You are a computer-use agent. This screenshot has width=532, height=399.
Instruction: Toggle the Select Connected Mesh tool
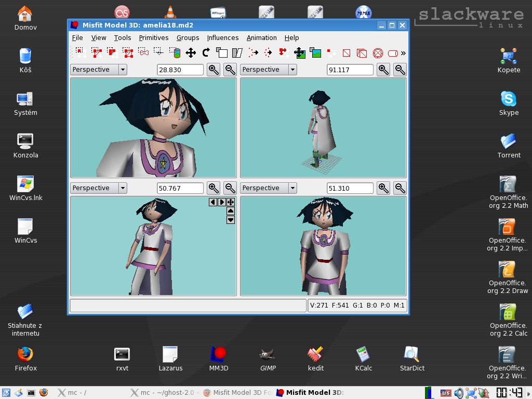(x=112, y=52)
